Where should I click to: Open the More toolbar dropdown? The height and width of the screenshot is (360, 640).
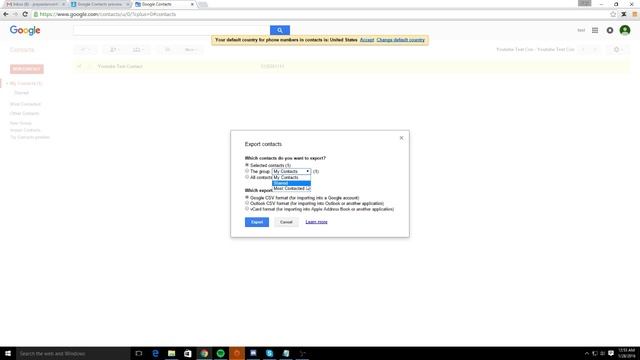click(191, 50)
